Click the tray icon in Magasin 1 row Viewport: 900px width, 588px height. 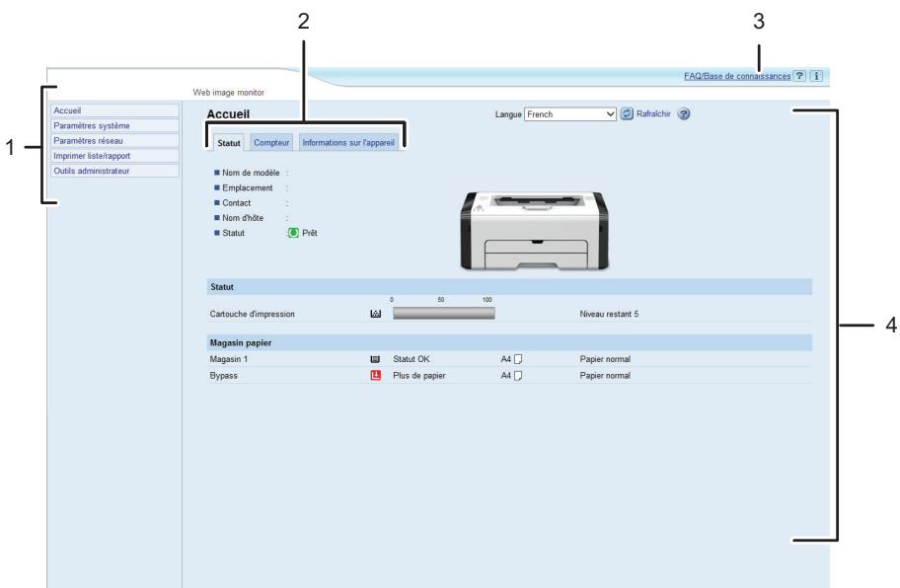[375, 359]
